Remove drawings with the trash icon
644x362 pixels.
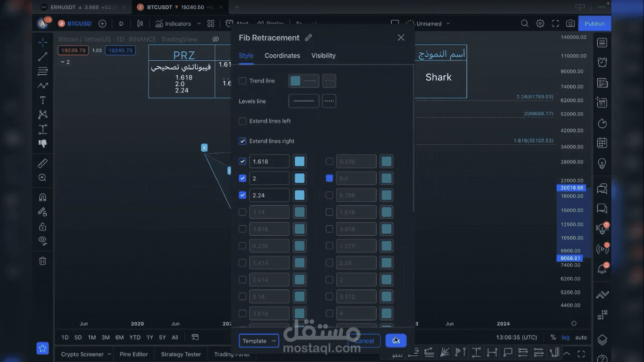tap(42, 261)
